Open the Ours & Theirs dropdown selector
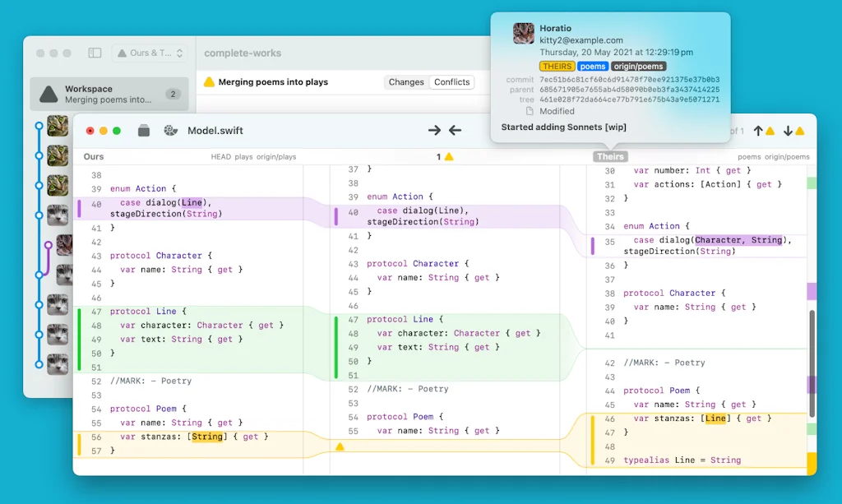 pyautogui.click(x=150, y=52)
